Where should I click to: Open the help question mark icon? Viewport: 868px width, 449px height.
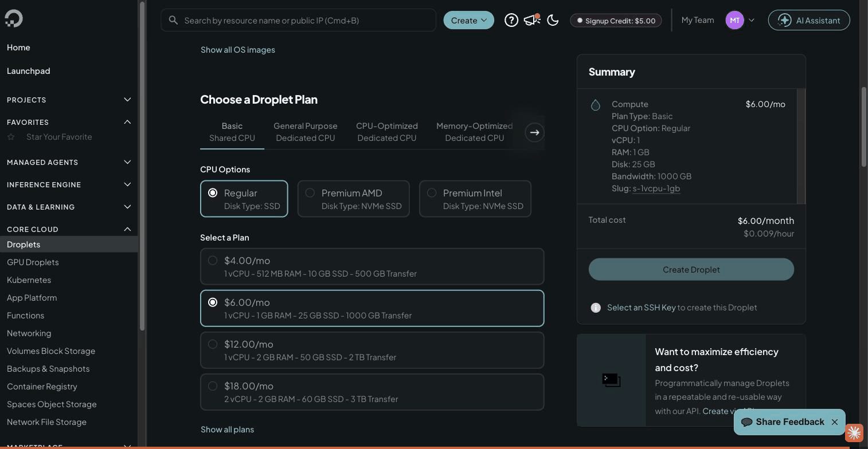point(511,20)
